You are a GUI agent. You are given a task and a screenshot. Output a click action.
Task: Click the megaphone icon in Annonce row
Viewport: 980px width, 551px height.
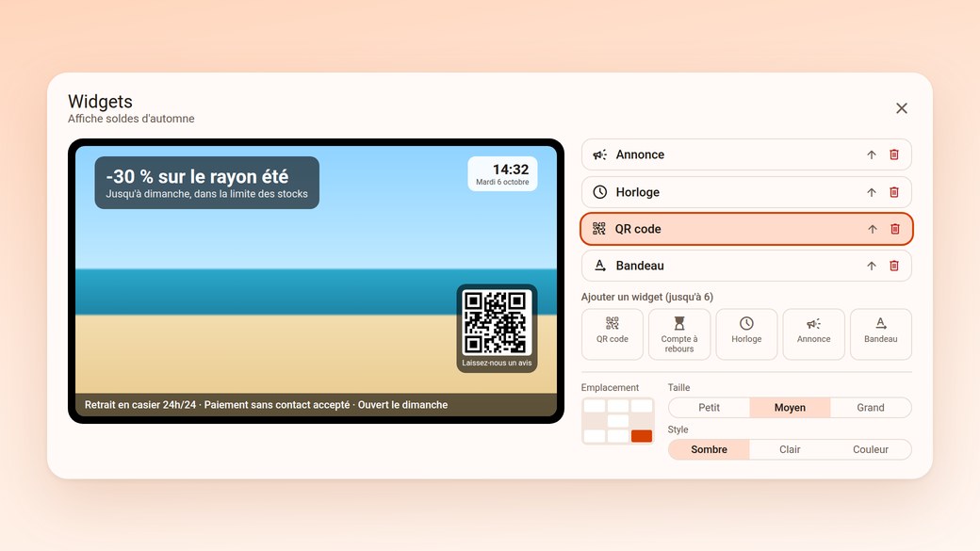point(600,154)
